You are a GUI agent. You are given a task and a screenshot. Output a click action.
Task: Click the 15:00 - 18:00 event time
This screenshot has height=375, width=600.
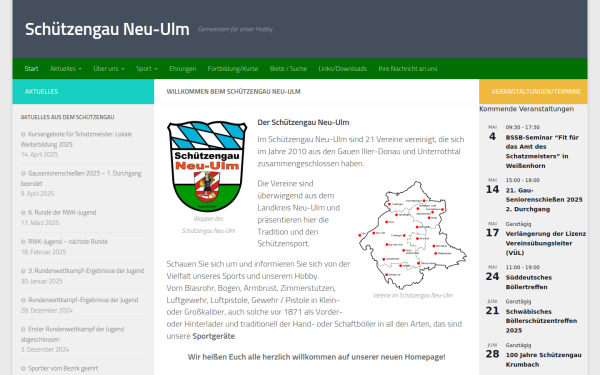point(522,180)
